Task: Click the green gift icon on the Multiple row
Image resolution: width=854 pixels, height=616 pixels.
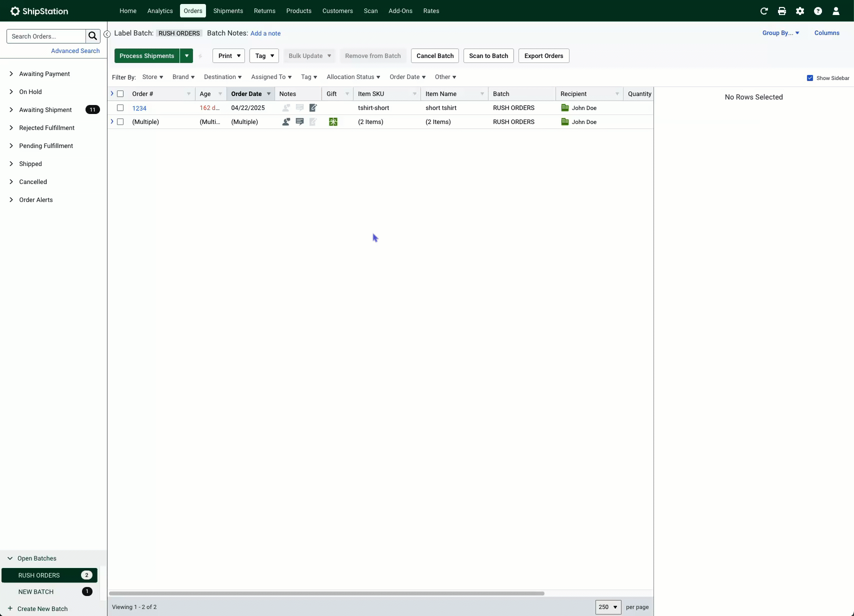Action: 333,121
